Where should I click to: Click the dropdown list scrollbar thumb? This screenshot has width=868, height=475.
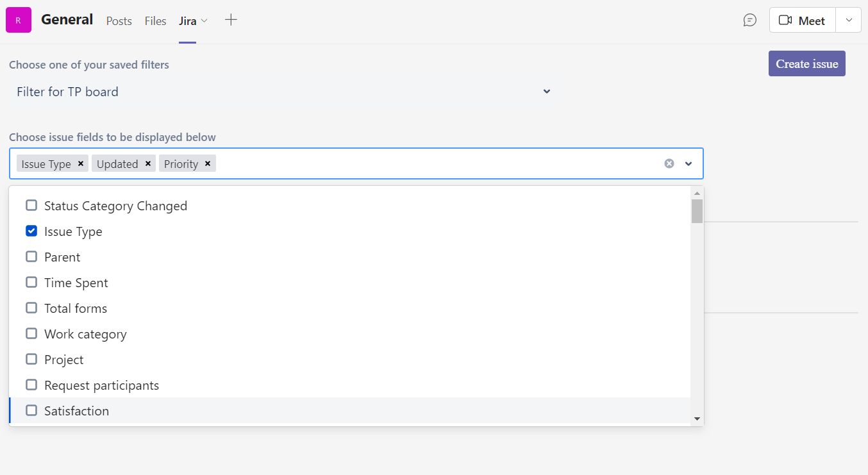(x=696, y=212)
